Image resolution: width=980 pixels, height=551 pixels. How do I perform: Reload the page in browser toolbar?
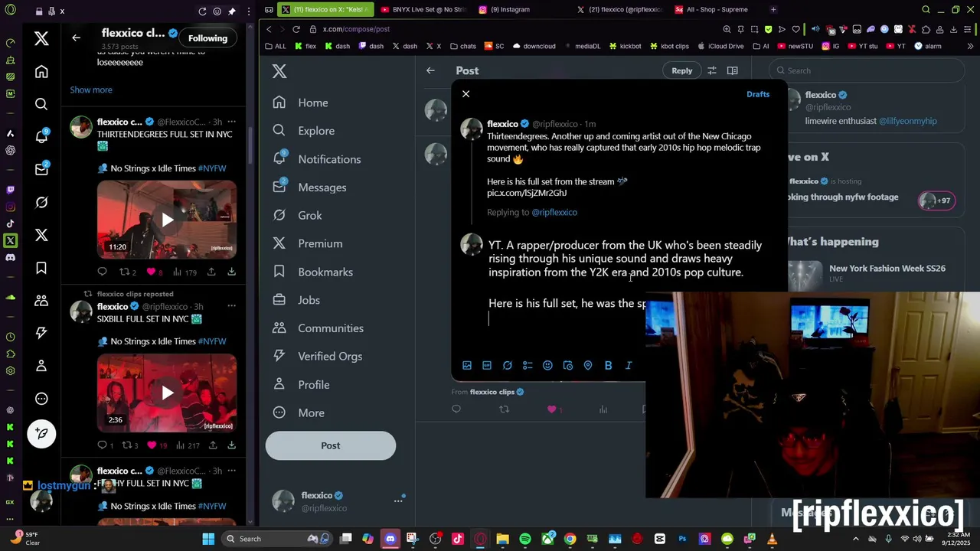[296, 29]
